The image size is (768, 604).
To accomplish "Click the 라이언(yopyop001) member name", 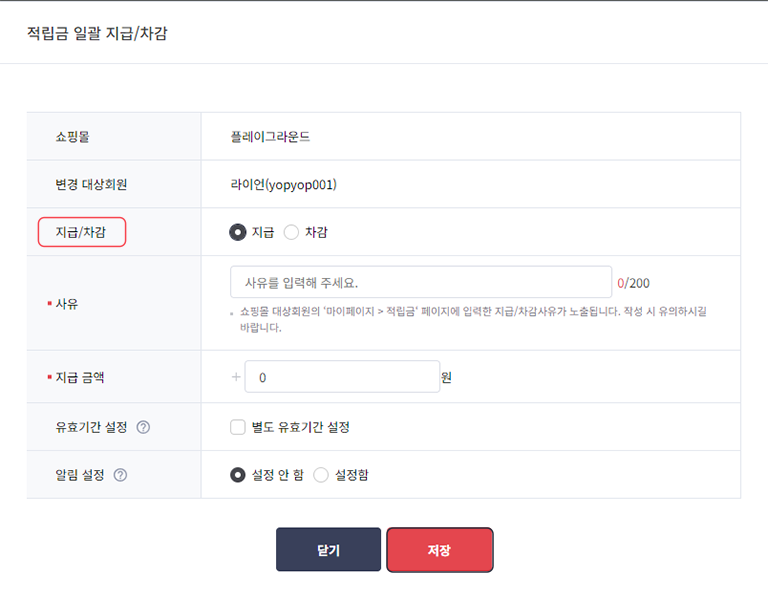I will pyautogui.click(x=284, y=185).
